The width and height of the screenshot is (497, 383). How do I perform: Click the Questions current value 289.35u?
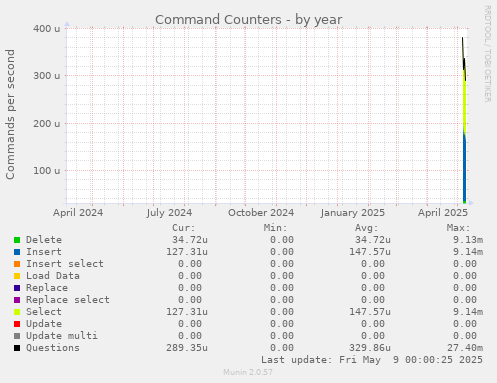coord(187,348)
